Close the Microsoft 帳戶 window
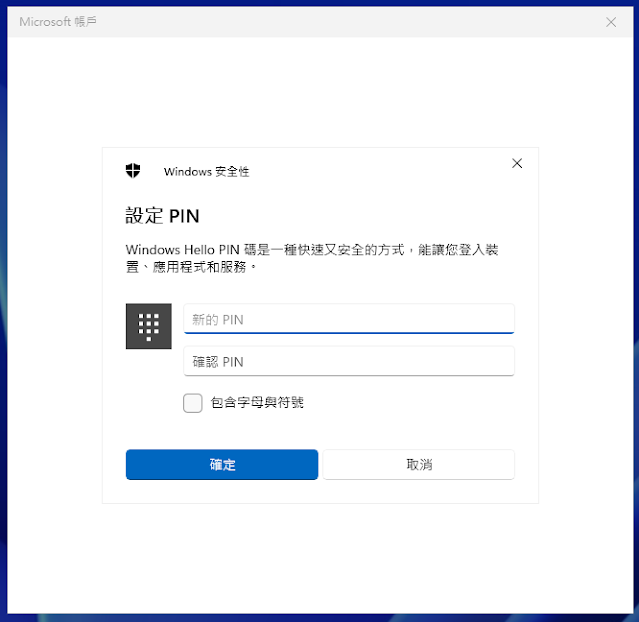 tap(611, 22)
